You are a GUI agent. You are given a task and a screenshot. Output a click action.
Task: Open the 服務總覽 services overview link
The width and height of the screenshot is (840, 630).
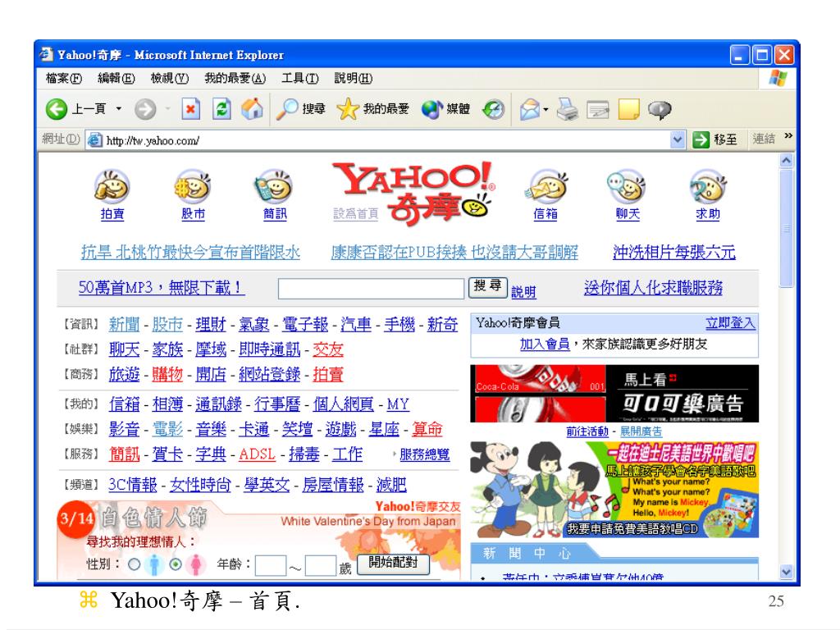tap(424, 454)
